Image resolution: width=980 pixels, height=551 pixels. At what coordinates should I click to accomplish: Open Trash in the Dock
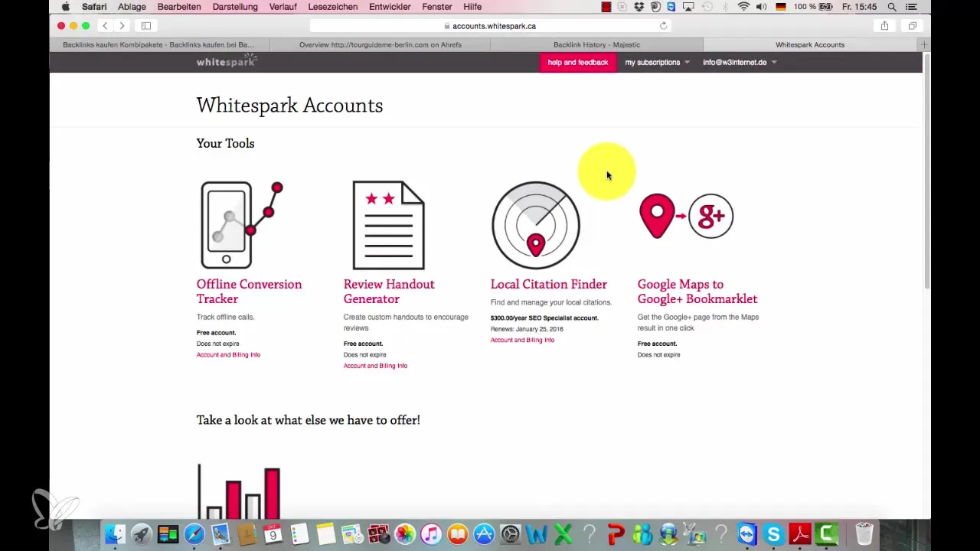click(x=864, y=534)
